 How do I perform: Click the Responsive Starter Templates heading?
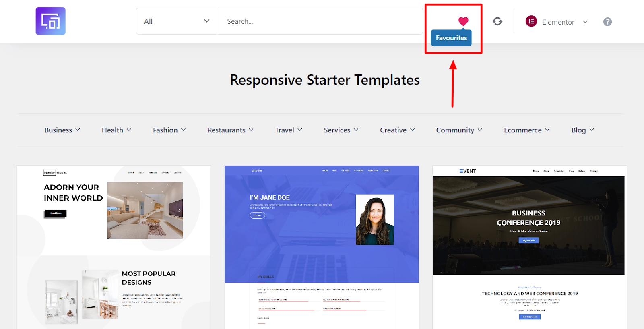tap(325, 80)
